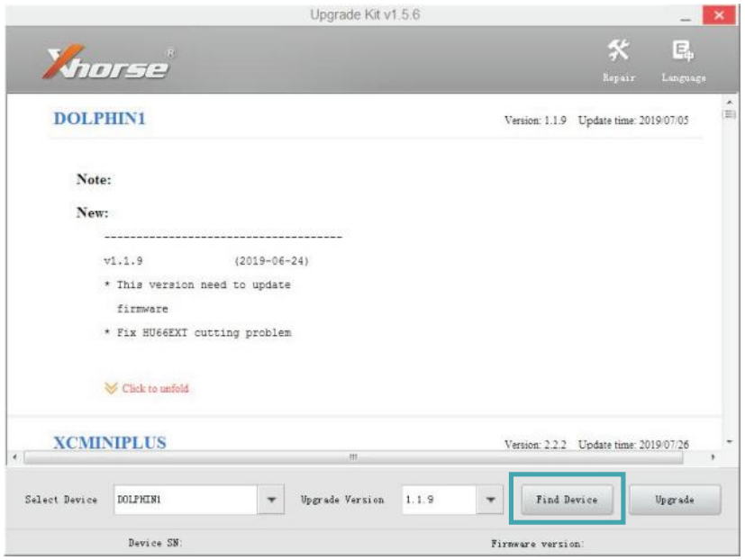Click the 'Select Device' label
745x560 pixels.
[61, 500]
